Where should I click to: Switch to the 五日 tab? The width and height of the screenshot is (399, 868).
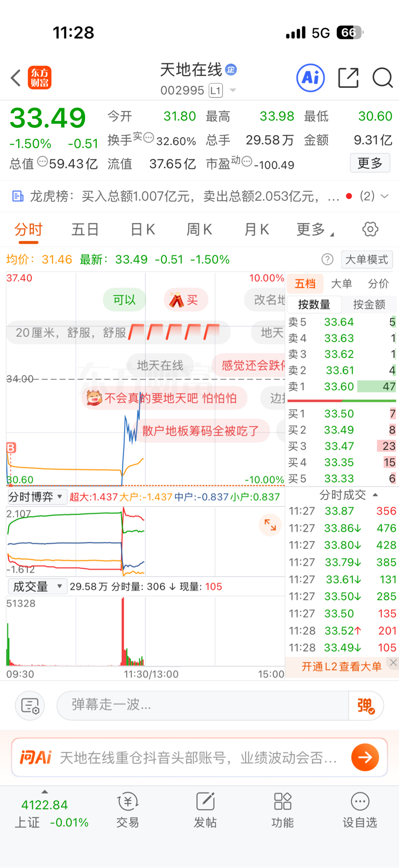point(85,230)
